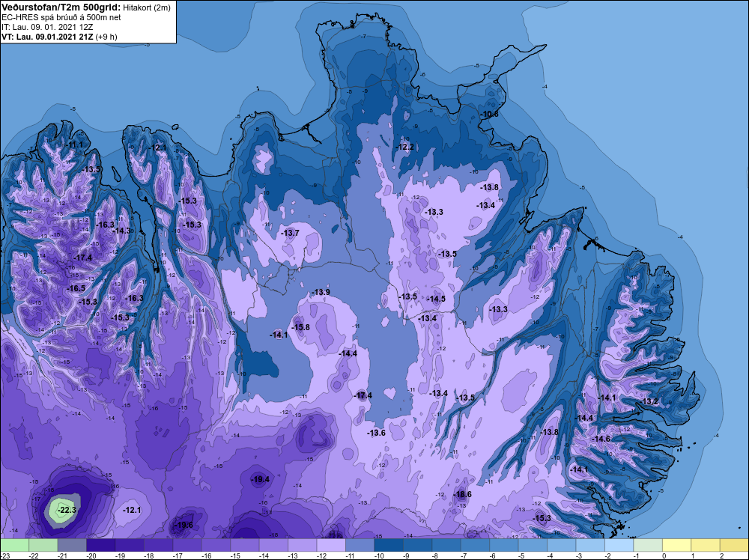Click the -22.3 temperature value
The width and height of the screenshot is (749, 560).
coord(67,510)
